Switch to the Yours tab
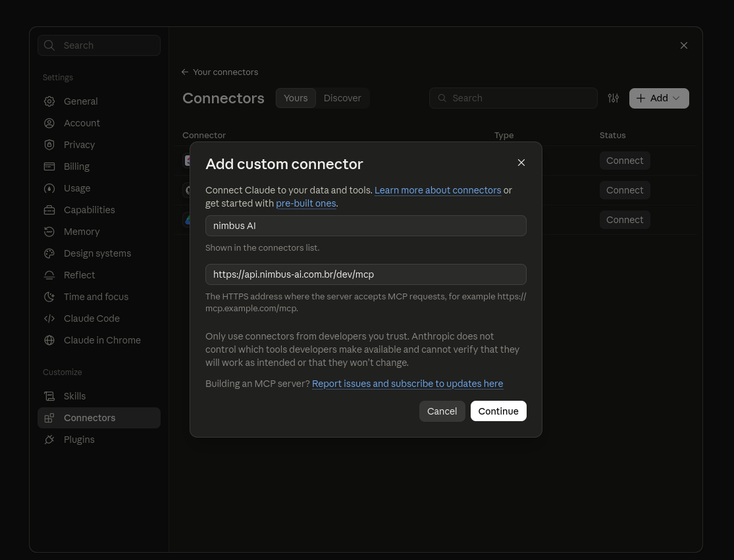Screen dimensions: 734x560 coord(296,98)
